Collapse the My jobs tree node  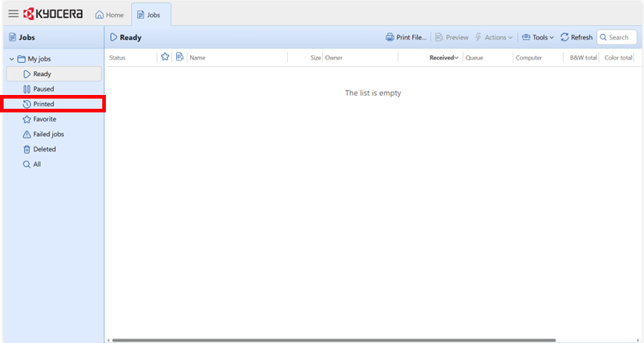[12, 59]
